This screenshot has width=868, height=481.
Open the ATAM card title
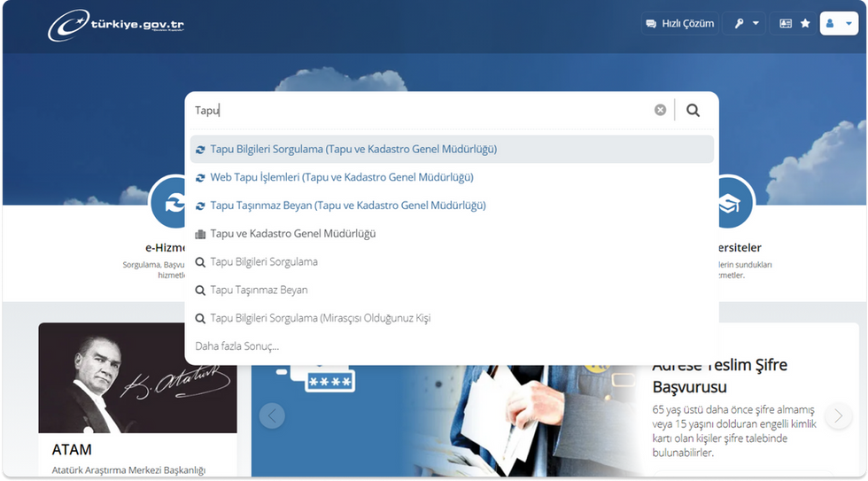point(72,449)
